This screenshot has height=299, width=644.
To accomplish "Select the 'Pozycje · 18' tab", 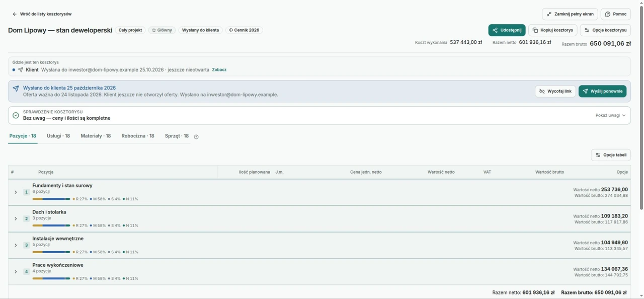I will click(x=23, y=136).
